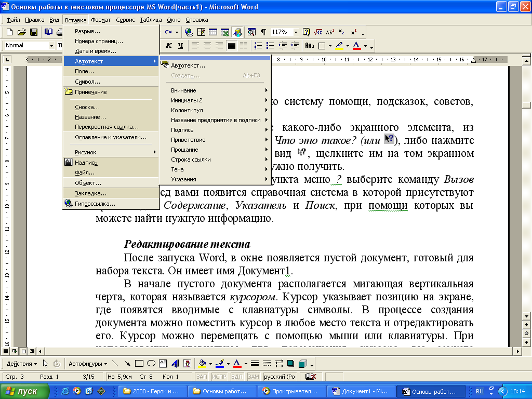
Task: Click the change case AAa icon
Action: click(x=310, y=46)
